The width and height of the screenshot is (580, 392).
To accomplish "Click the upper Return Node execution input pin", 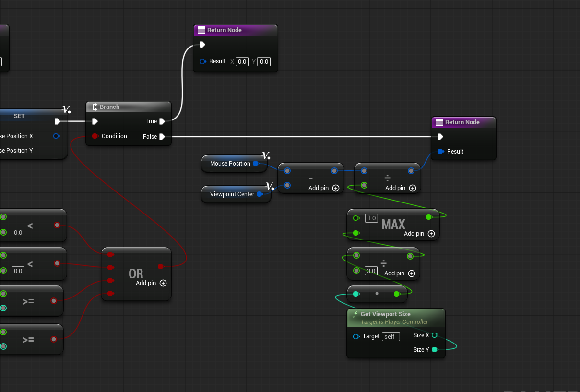I will [x=202, y=45].
